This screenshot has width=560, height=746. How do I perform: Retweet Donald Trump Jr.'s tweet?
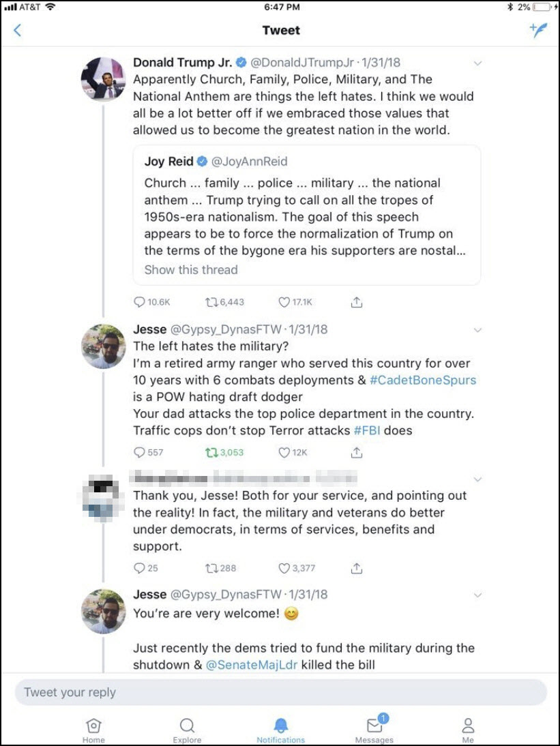pyautogui.click(x=211, y=302)
